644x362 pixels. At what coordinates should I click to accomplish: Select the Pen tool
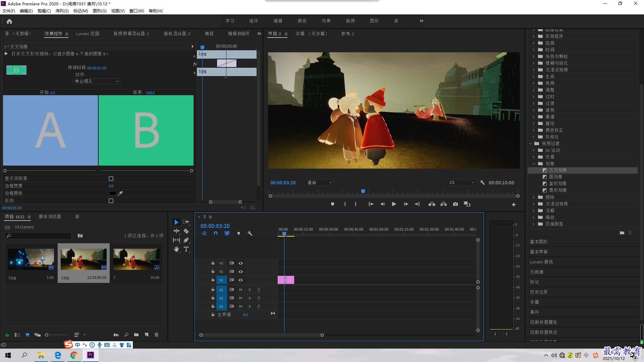(x=186, y=240)
